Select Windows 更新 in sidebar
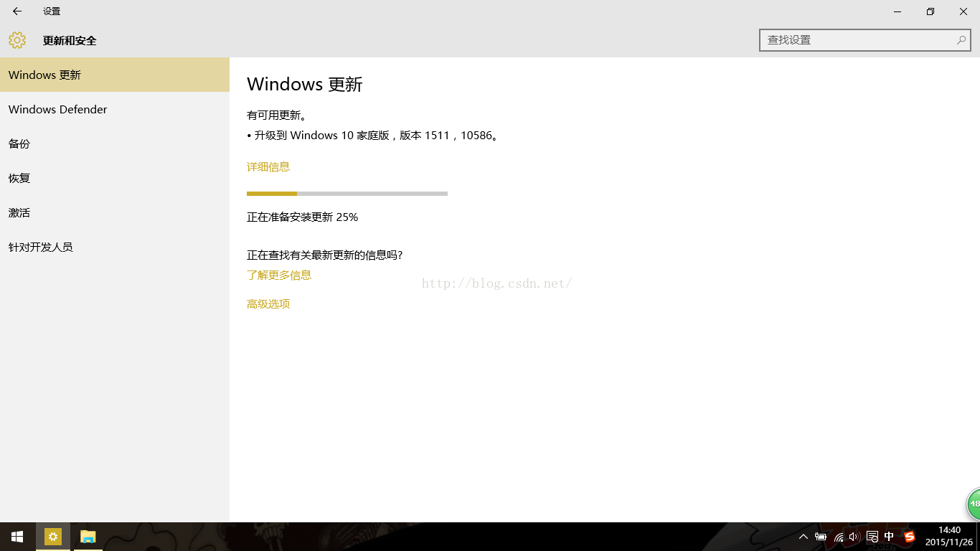This screenshot has height=551, width=980. pos(115,75)
